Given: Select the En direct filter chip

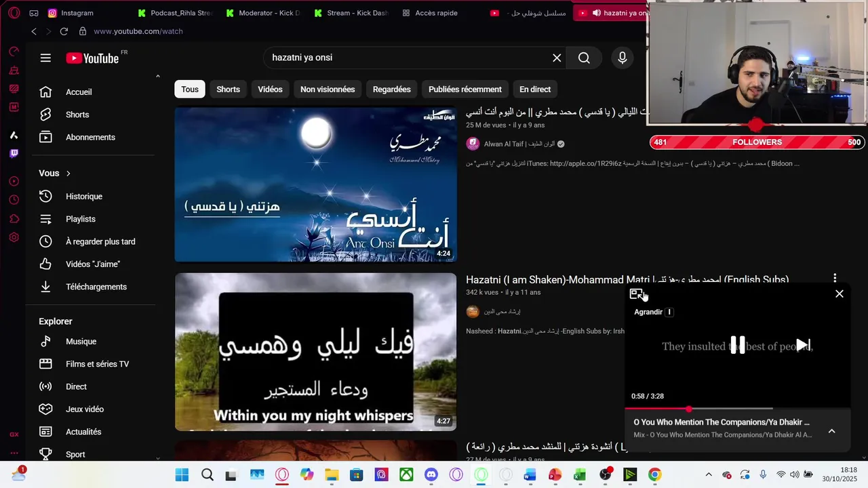Looking at the screenshot, I should [x=535, y=89].
